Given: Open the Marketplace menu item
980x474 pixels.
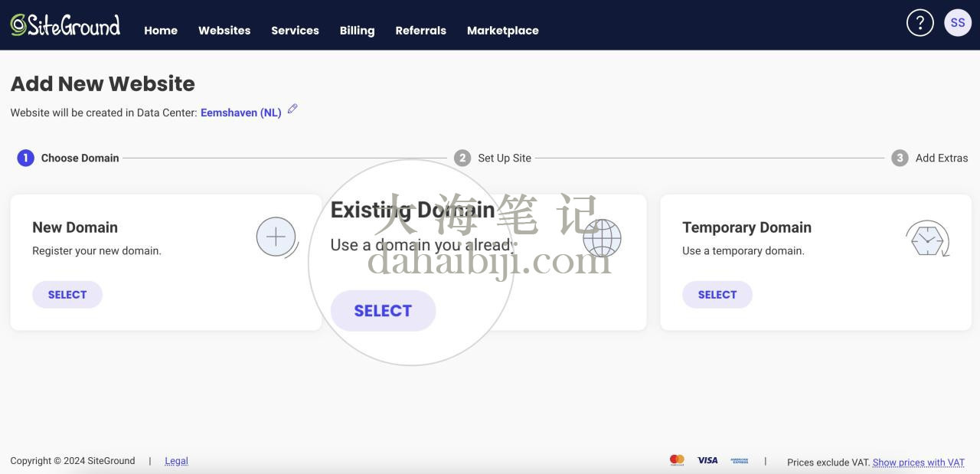Looking at the screenshot, I should (x=503, y=31).
